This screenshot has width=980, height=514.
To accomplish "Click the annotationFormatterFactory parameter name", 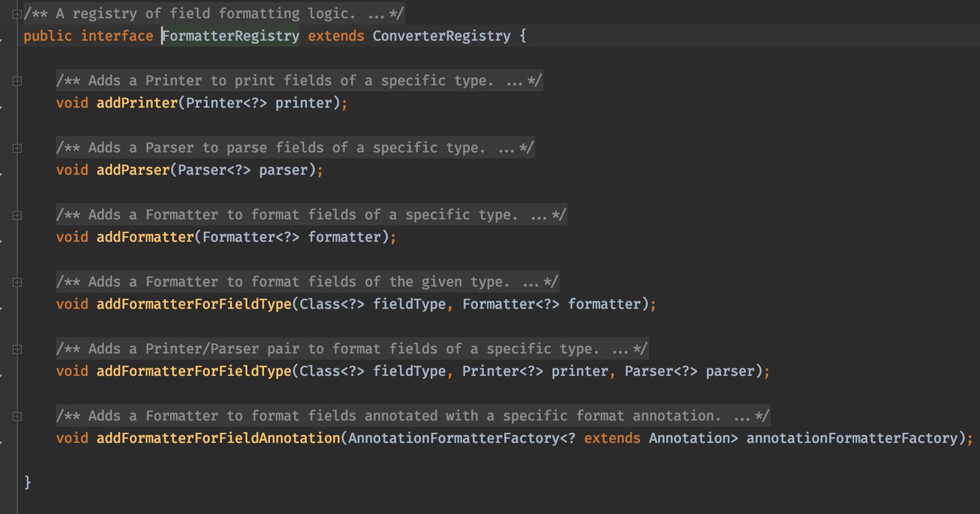I will tap(852, 438).
